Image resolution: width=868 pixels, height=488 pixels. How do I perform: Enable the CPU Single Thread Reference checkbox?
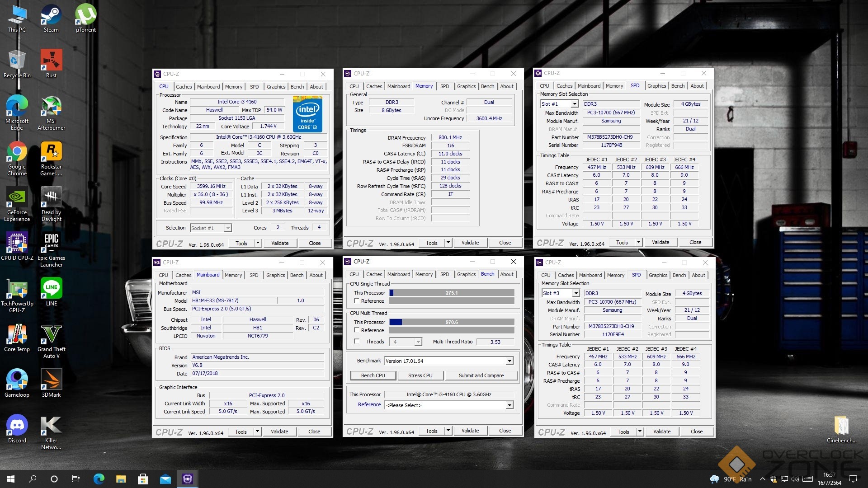(x=357, y=301)
